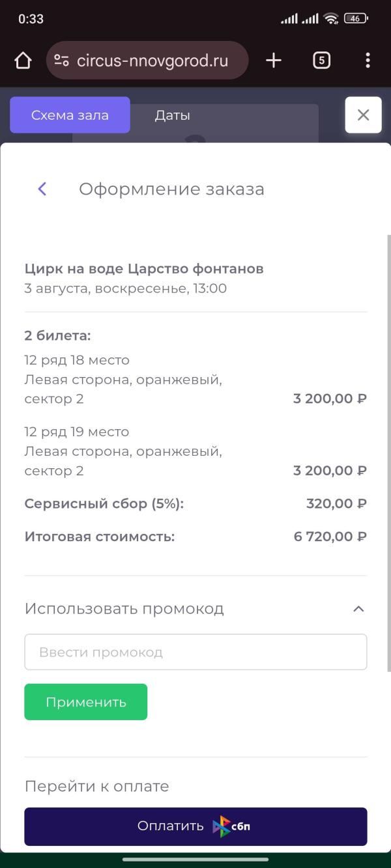Open the tab switcher showing 5 tabs

[x=321, y=61]
